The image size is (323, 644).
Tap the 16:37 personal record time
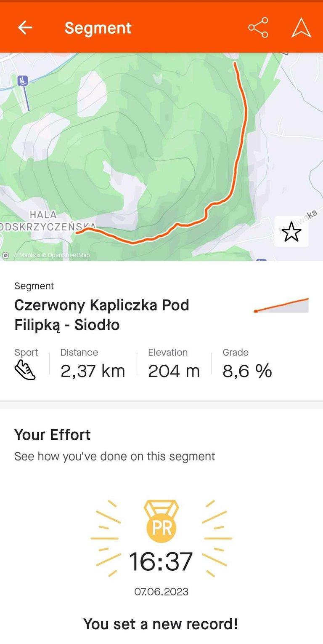(161, 562)
